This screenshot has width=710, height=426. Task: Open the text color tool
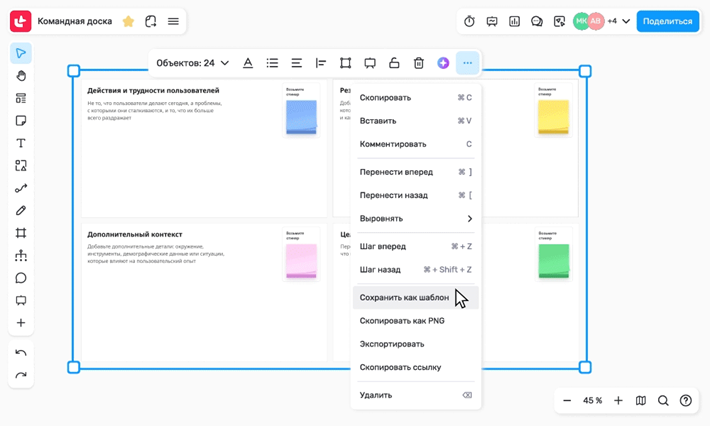[x=248, y=63]
